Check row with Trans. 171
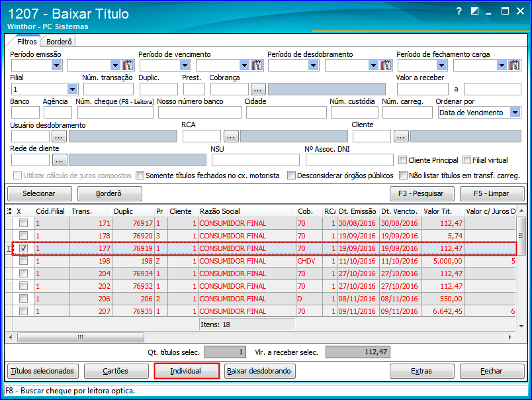Screen dimensions: 532x400 click(x=23, y=223)
